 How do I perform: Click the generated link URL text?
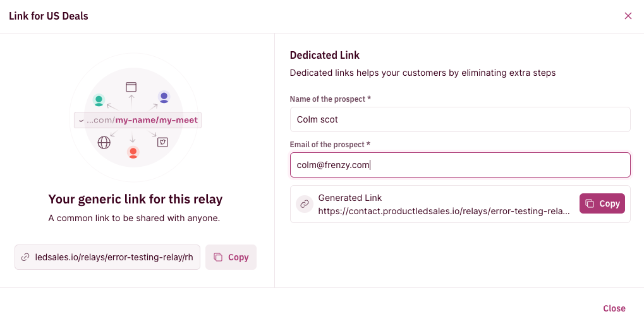(x=444, y=212)
